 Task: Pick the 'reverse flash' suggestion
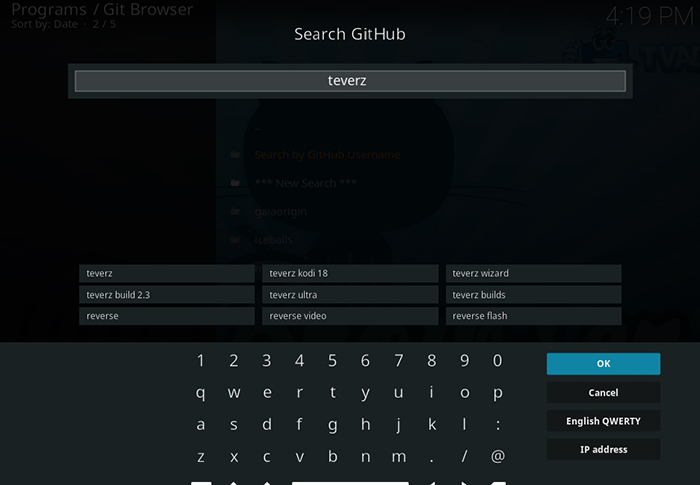pyautogui.click(x=533, y=316)
